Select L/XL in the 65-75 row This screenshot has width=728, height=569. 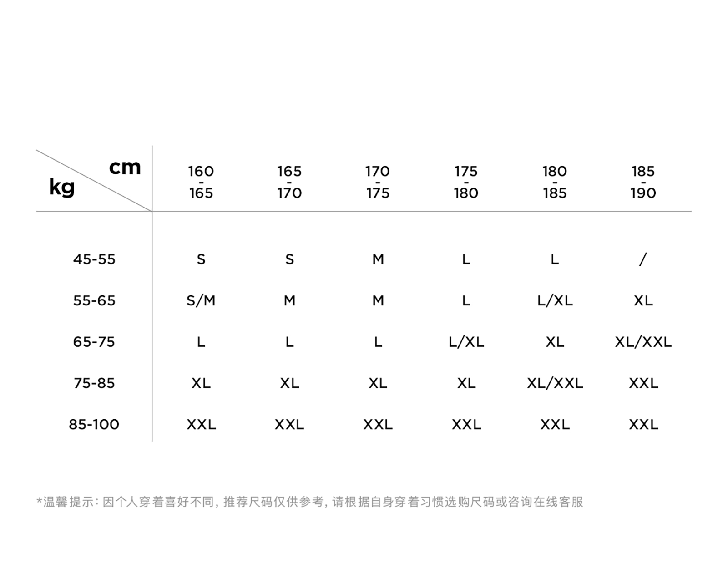[466, 342]
